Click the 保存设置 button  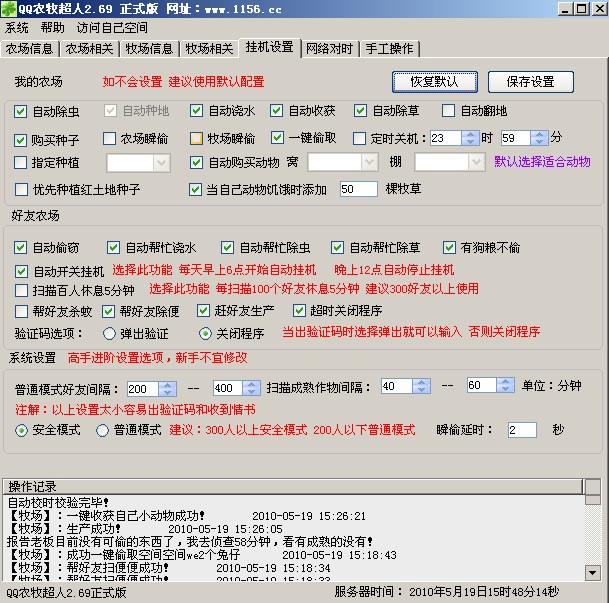[531, 82]
